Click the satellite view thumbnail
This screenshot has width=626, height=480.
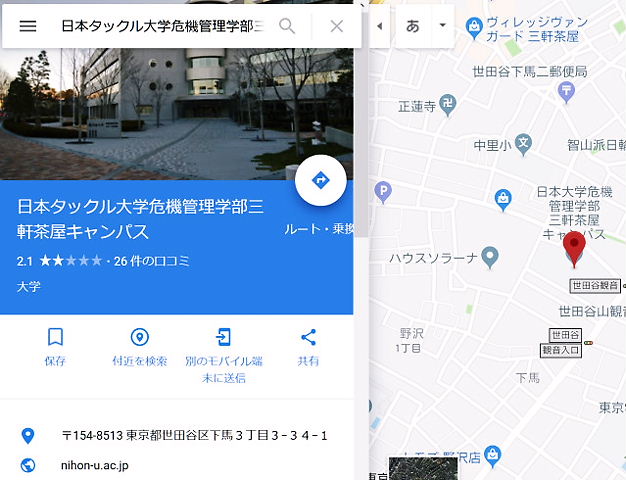click(x=423, y=469)
